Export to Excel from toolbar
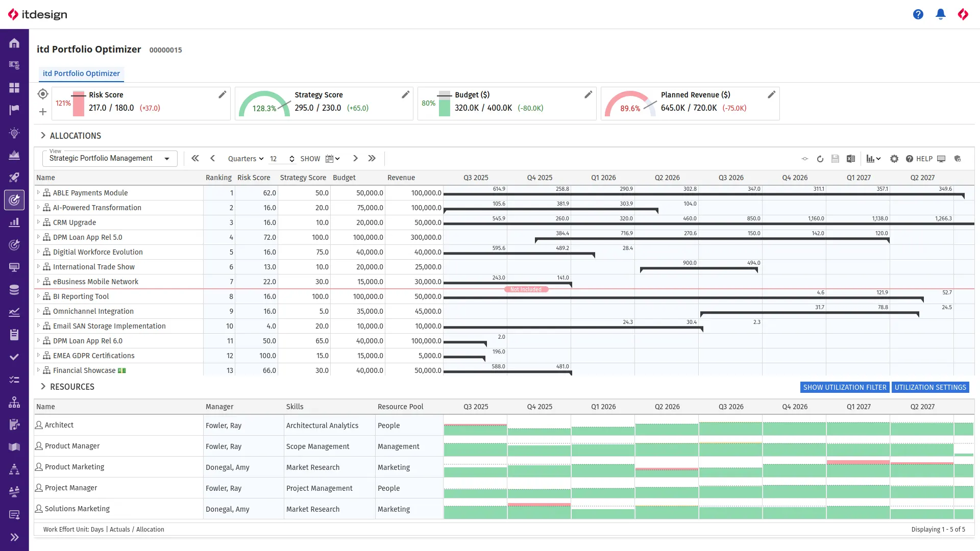This screenshot has height=551, width=980. point(851,159)
